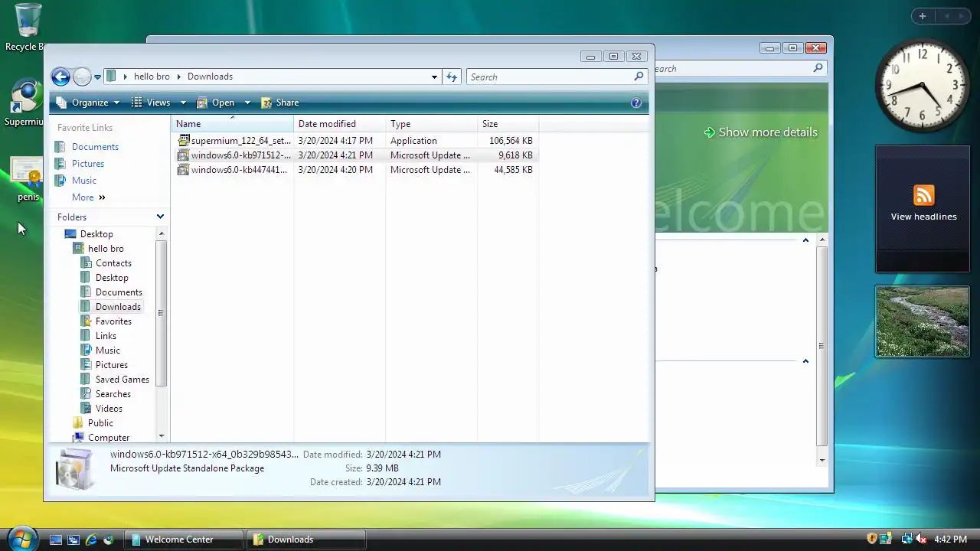Open the Views menu button
This screenshot has width=980, height=551.
(151, 103)
